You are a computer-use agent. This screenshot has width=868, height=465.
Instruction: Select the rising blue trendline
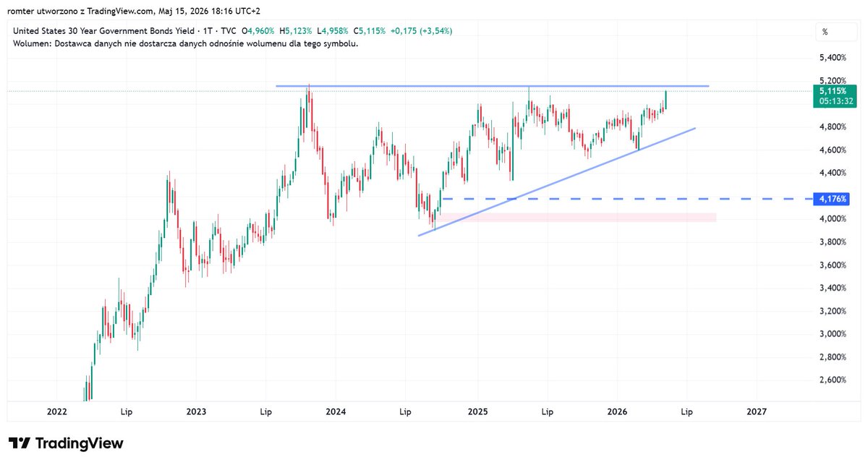pyautogui.click(x=557, y=182)
